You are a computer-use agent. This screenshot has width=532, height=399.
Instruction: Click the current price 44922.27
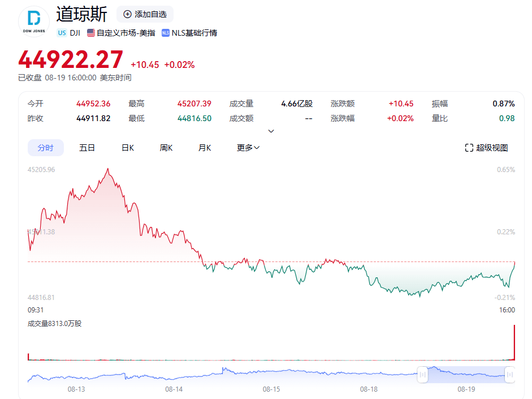(x=71, y=60)
